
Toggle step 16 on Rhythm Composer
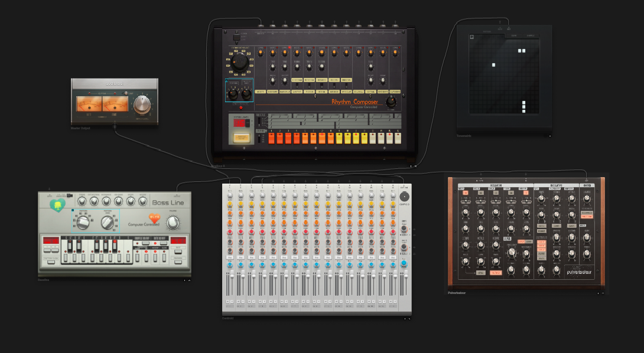pyautogui.click(x=398, y=138)
